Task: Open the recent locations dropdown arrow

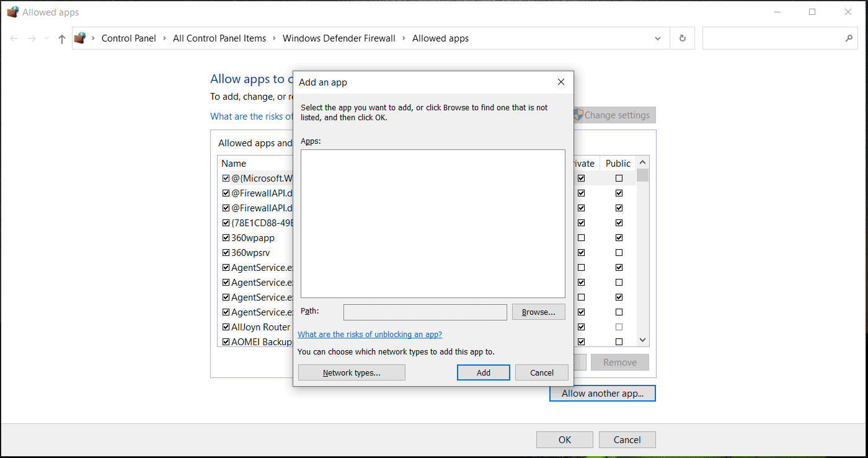Action: pos(46,38)
